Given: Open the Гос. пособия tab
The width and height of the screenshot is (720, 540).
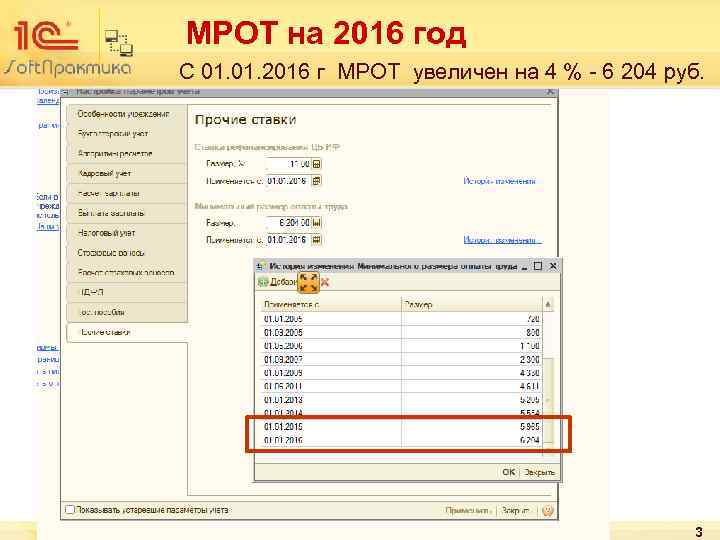Looking at the screenshot, I should coord(127,312).
